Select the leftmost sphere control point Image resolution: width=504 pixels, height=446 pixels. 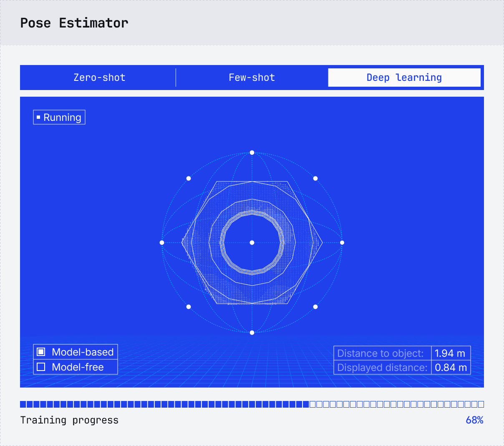pos(162,243)
